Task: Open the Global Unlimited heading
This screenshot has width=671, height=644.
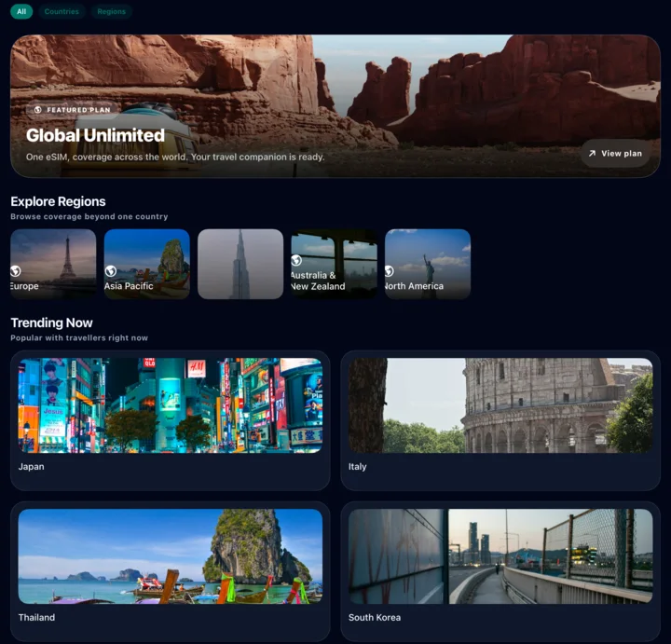Action: tap(95, 135)
